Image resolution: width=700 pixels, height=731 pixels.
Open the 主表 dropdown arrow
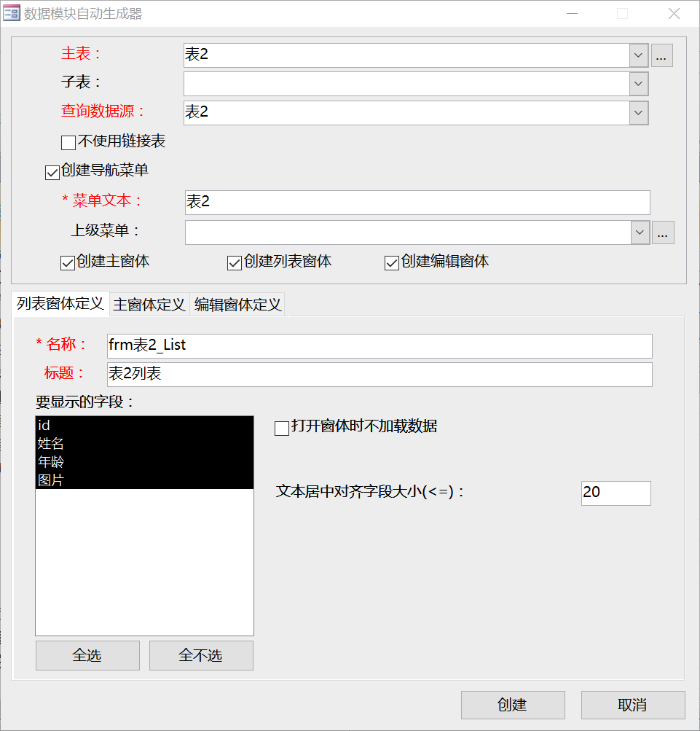639,55
